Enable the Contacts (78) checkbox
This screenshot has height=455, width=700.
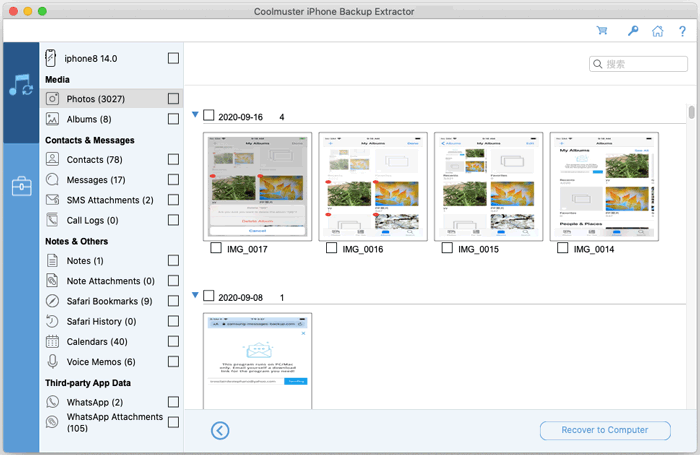tap(173, 159)
